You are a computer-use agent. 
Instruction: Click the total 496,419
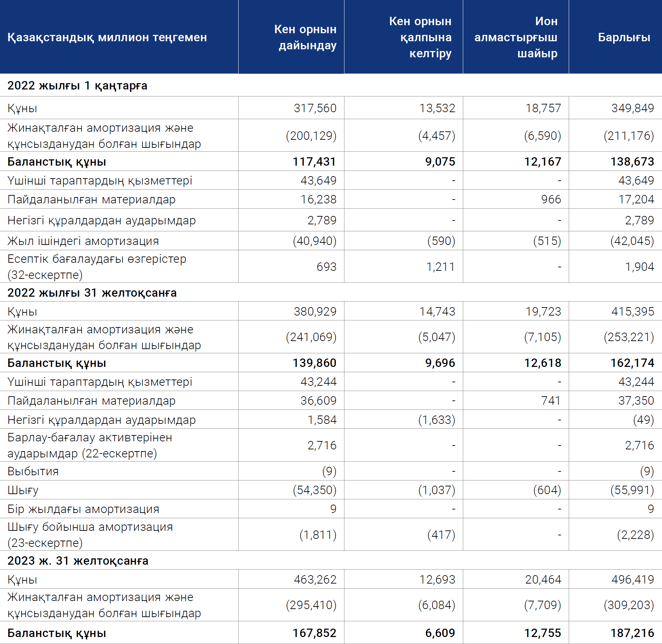pos(632,580)
